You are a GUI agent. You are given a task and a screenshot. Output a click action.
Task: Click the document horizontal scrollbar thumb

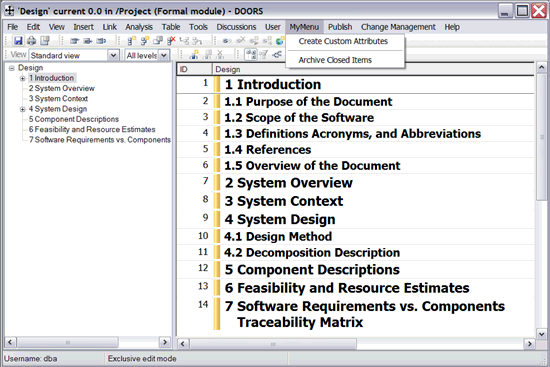pyautogui.click(x=273, y=344)
